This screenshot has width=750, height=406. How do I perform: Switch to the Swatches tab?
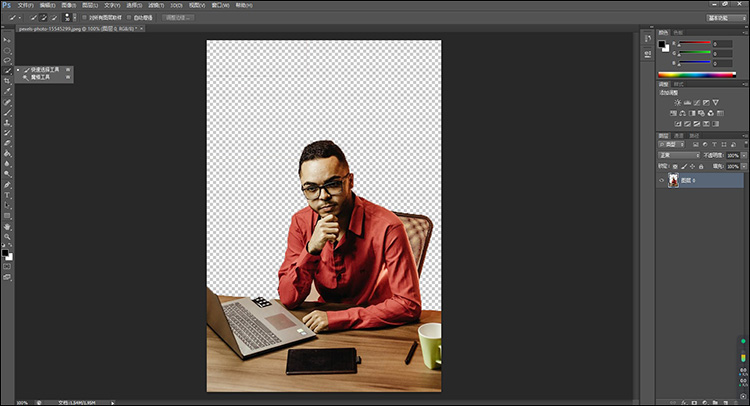point(678,33)
